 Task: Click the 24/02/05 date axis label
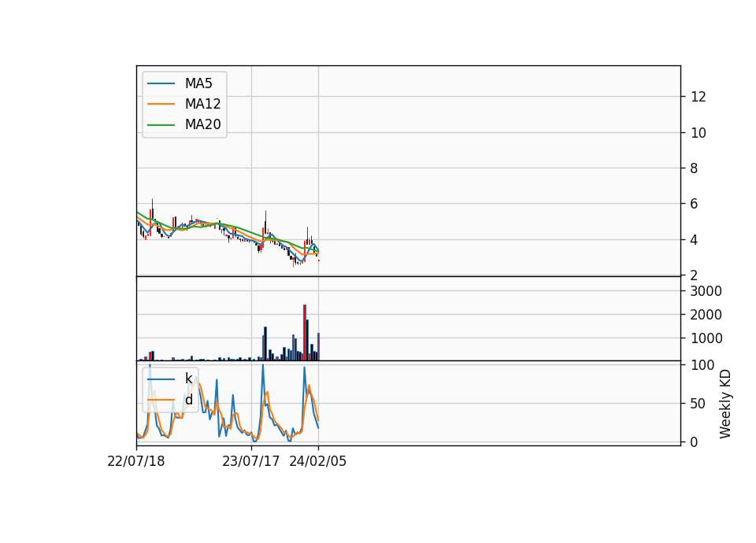(317, 462)
